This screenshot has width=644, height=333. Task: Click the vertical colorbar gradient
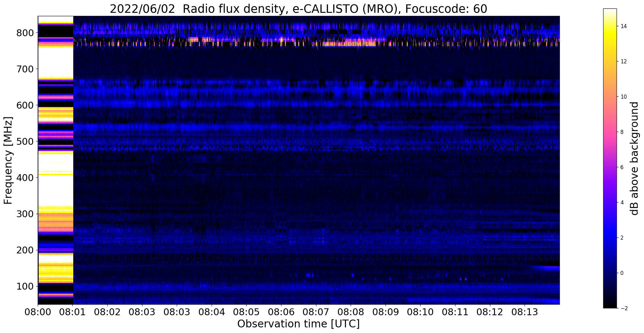pos(610,158)
